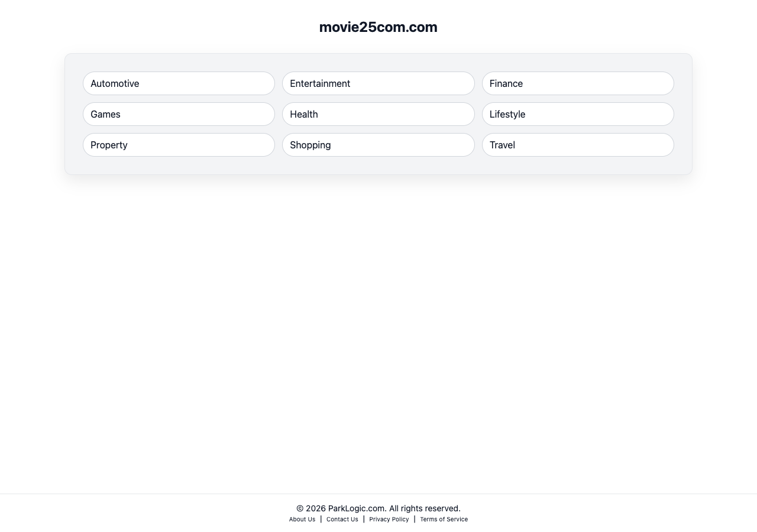View the Privacy Policy page
The image size is (757, 532).
point(389,520)
